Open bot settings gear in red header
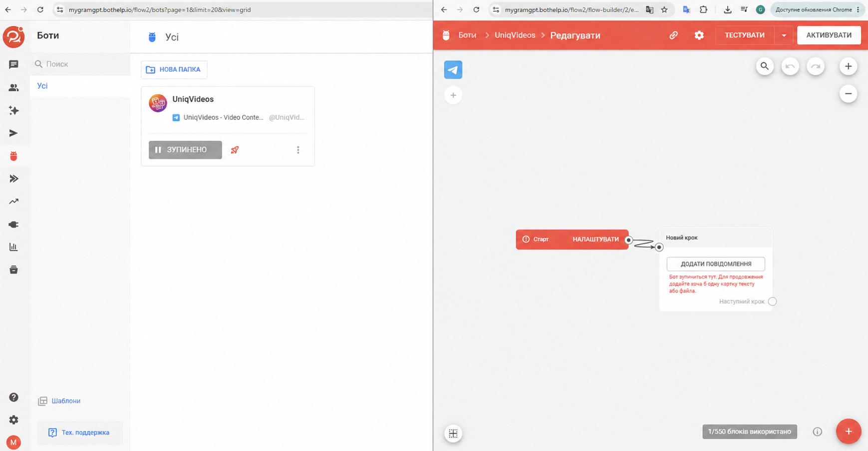Image resolution: width=868 pixels, height=451 pixels. [699, 35]
